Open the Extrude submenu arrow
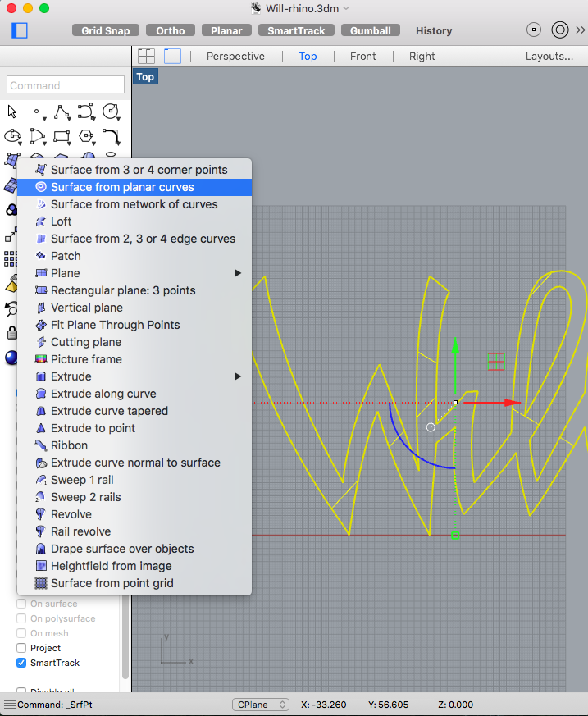588x716 pixels. [237, 376]
